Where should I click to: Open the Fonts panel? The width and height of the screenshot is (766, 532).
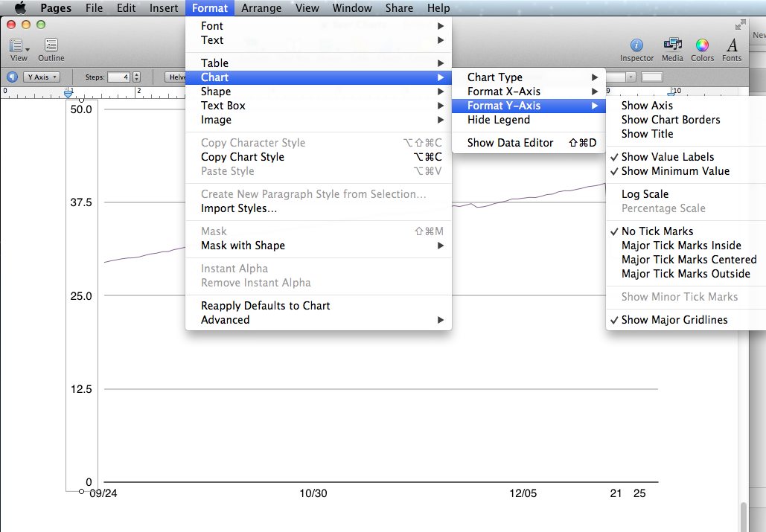tap(731, 50)
